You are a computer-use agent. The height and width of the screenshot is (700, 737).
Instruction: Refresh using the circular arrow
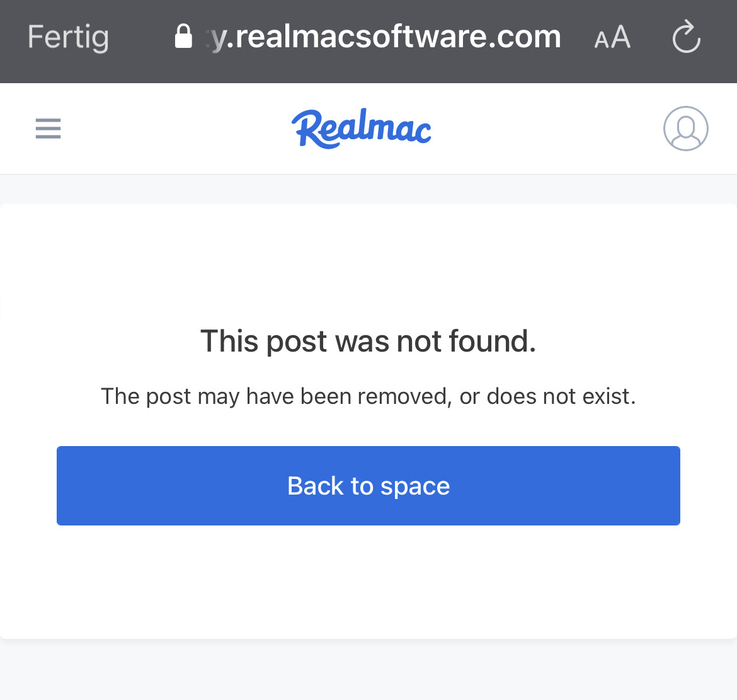pos(686,36)
